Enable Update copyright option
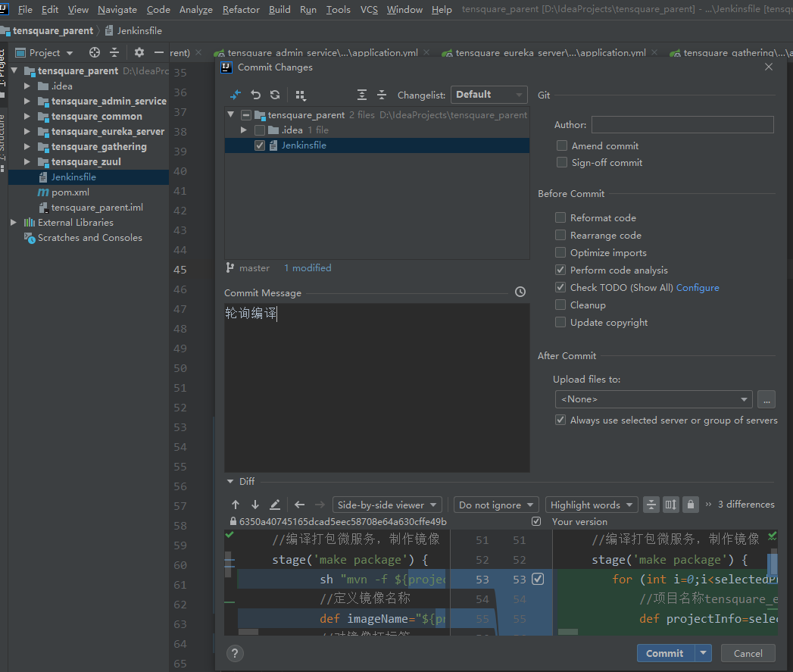This screenshot has height=672, width=793. tap(560, 322)
